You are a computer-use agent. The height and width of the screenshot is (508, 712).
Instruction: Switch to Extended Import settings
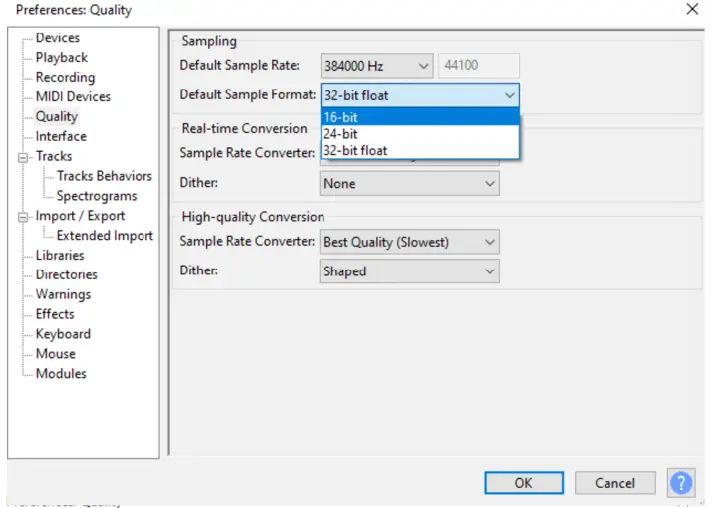tap(104, 236)
